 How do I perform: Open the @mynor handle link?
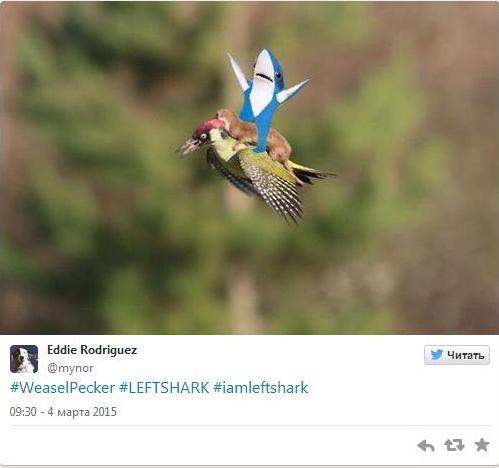pyautogui.click(x=70, y=368)
